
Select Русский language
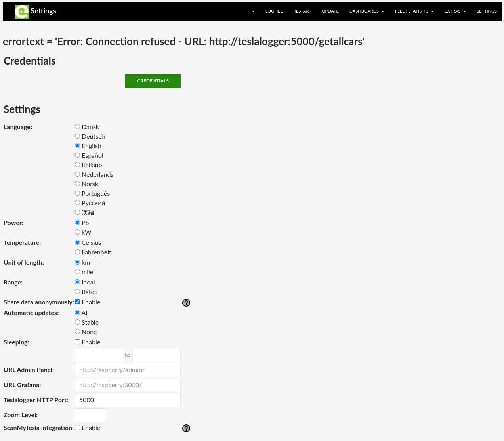(78, 203)
